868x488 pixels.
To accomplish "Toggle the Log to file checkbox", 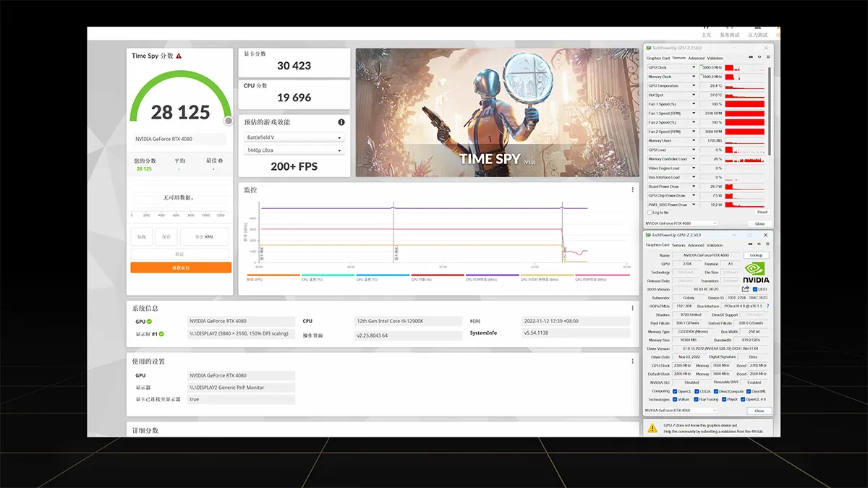I will point(650,213).
